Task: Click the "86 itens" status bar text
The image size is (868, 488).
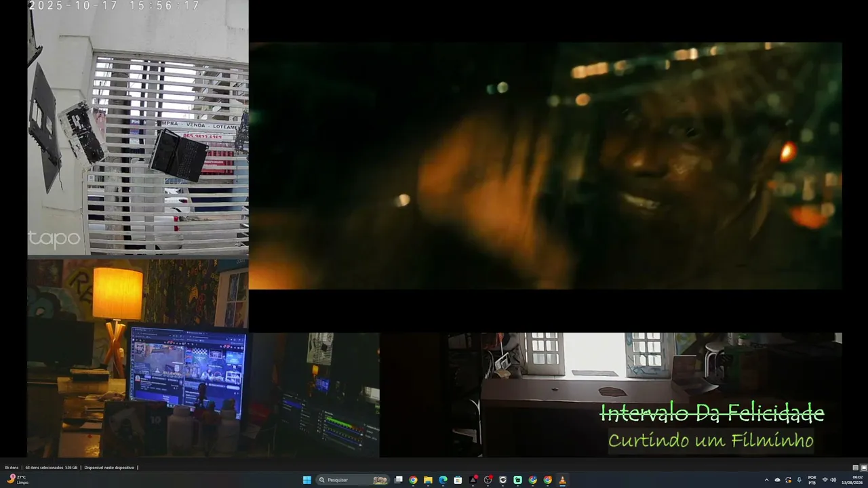Action: (12, 468)
